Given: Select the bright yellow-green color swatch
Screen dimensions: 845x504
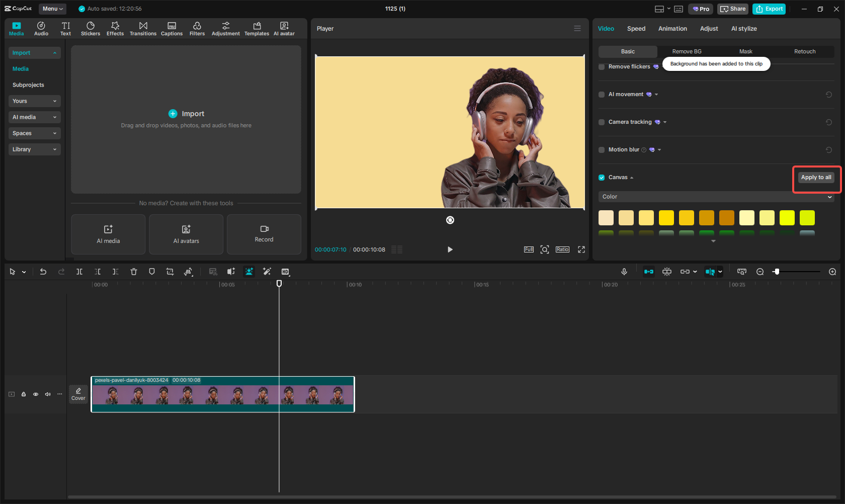Looking at the screenshot, I should [807, 218].
